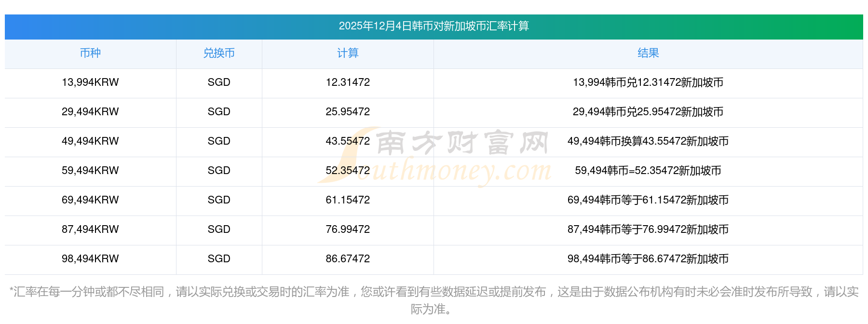This screenshot has width=868, height=324.
Task: Click SGD in the 13,994KRW row
Action: pos(219,82)
